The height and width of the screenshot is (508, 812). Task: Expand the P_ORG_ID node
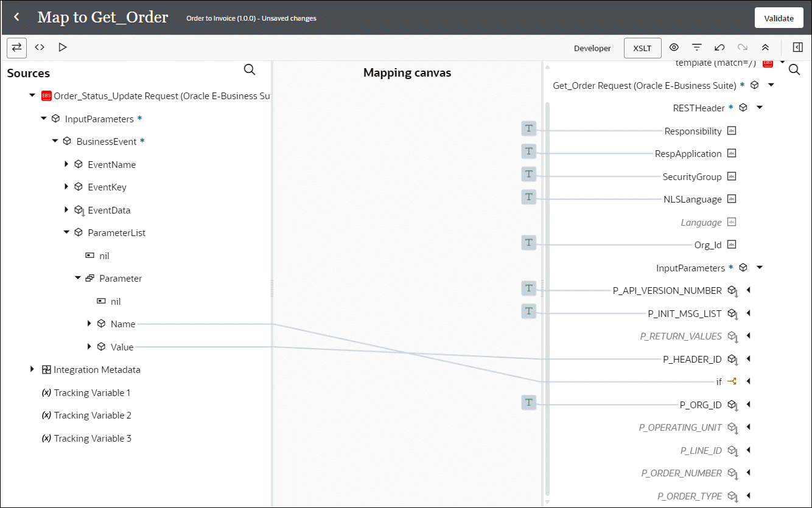pos(748,405)
